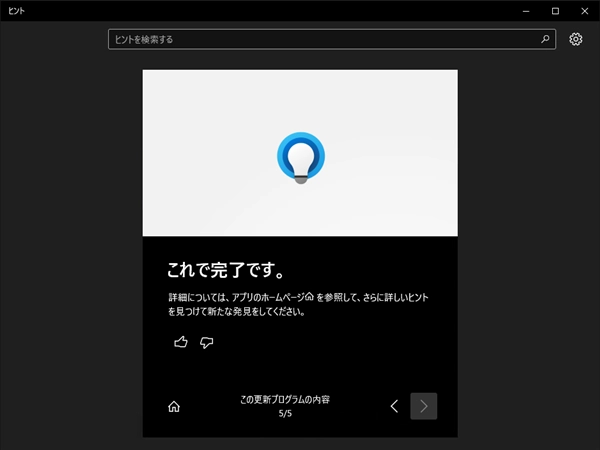Click in the ヒントを検索する search field
Viewport: 600px width, 450px height.
(x=332, y=39)
